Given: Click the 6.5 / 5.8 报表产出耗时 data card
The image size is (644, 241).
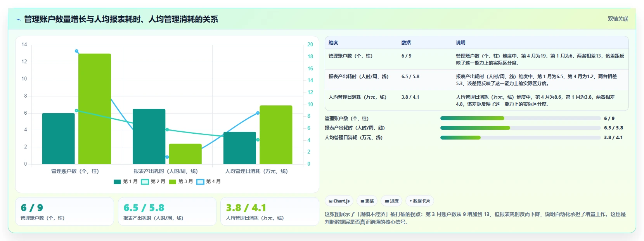Looking at the screenshot, I should [167, 211].
